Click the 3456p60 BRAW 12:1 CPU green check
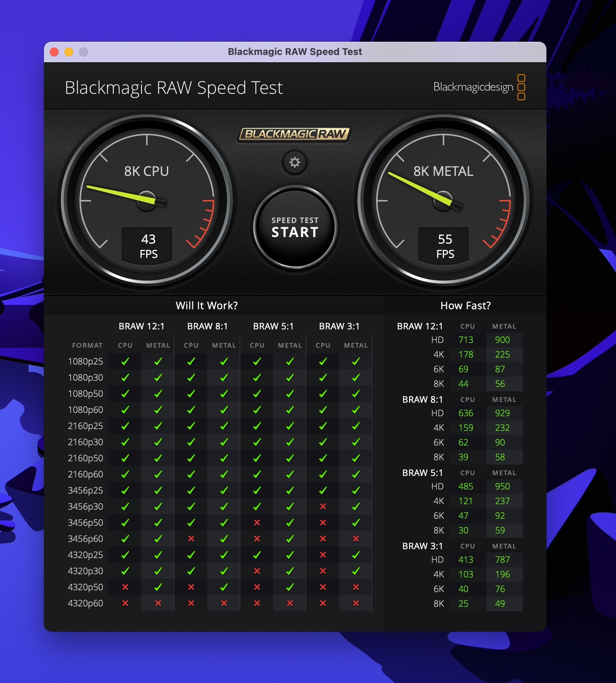Screen dimensions: 616x683 pos(125,539)
